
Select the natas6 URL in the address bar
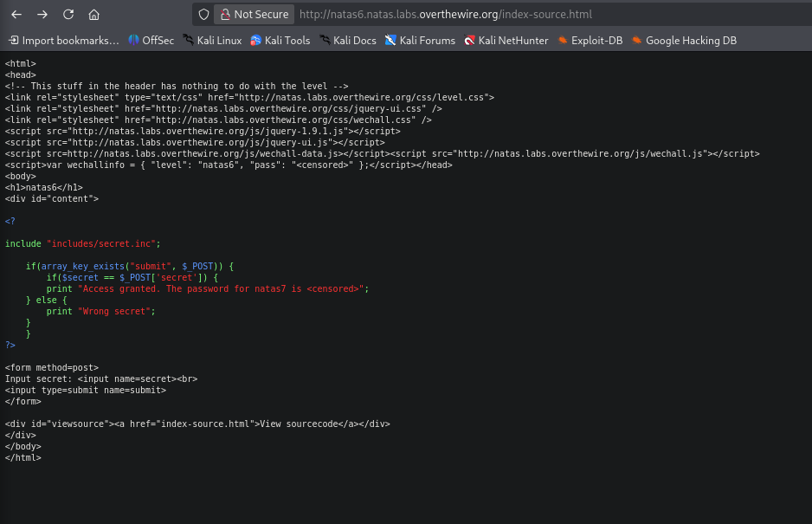(445, 15)
